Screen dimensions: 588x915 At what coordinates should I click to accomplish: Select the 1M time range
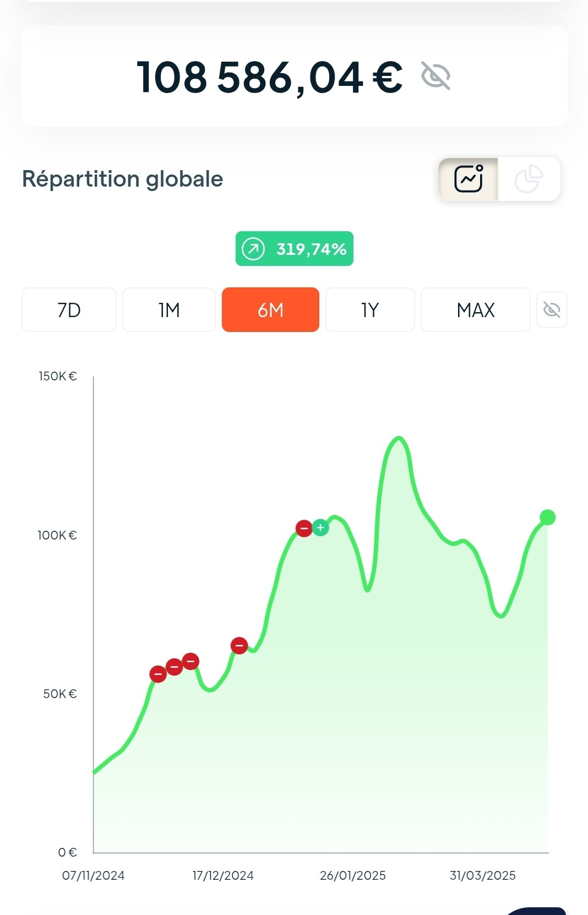(169, 310)
